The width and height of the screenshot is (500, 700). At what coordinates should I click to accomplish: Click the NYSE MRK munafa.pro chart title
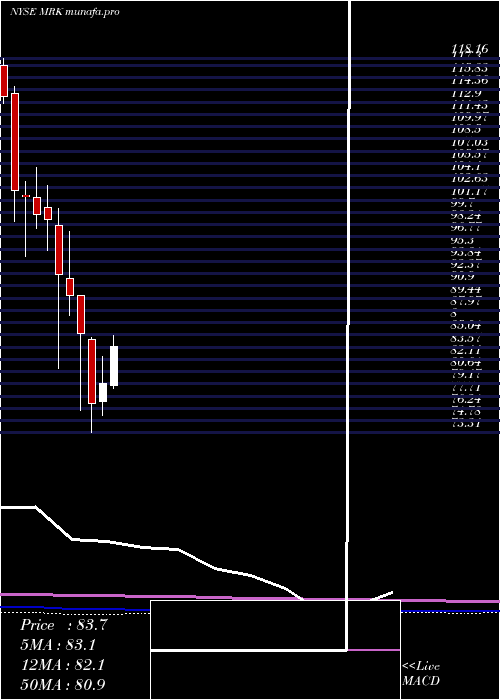click(x=65, y=12)
